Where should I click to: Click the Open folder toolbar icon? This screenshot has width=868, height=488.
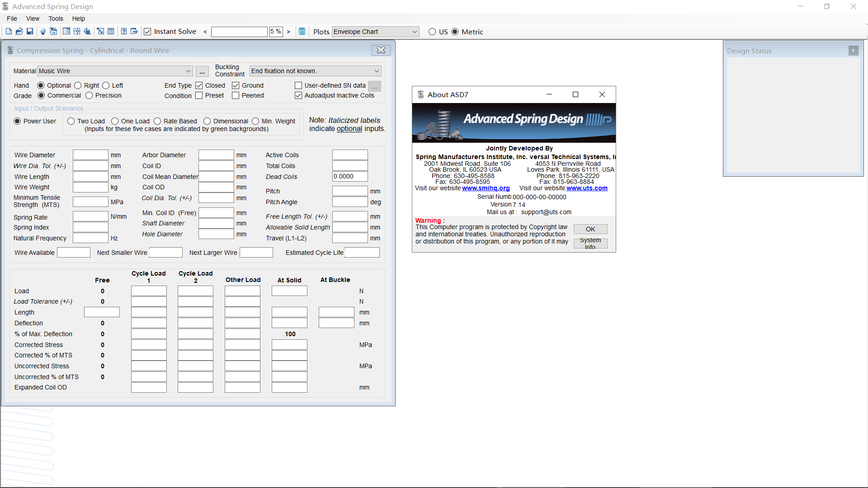pos(19,32)
